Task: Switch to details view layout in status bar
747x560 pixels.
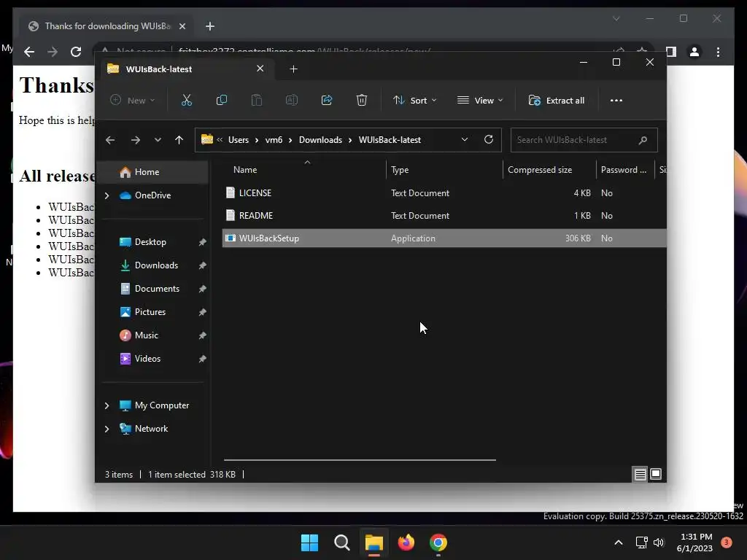Action: (x=640, y=474)
